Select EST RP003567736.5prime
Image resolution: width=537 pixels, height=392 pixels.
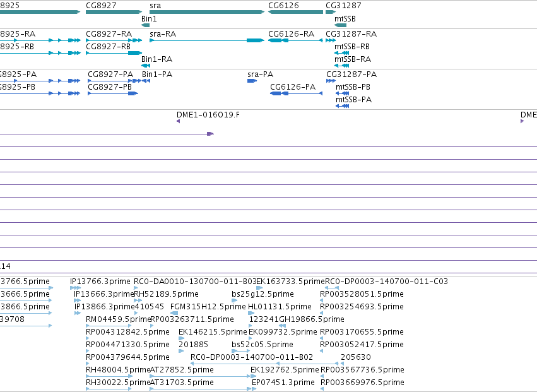point(362,370)
